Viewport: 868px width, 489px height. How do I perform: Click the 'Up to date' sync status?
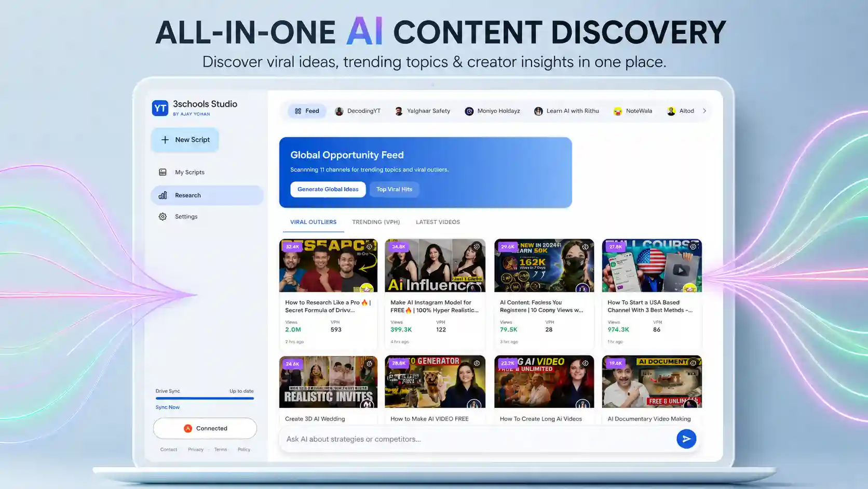click(x=241, y=391)
